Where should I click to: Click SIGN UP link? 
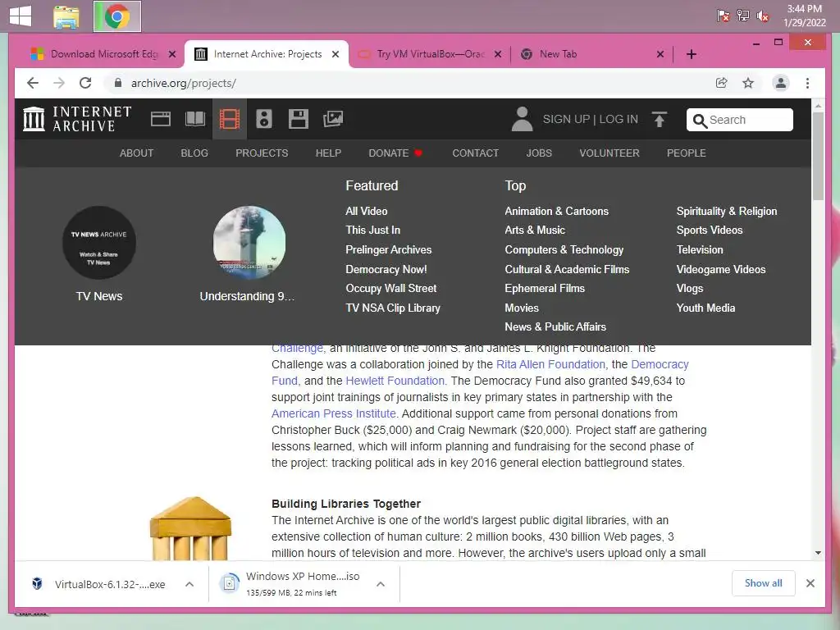(566, 119)
